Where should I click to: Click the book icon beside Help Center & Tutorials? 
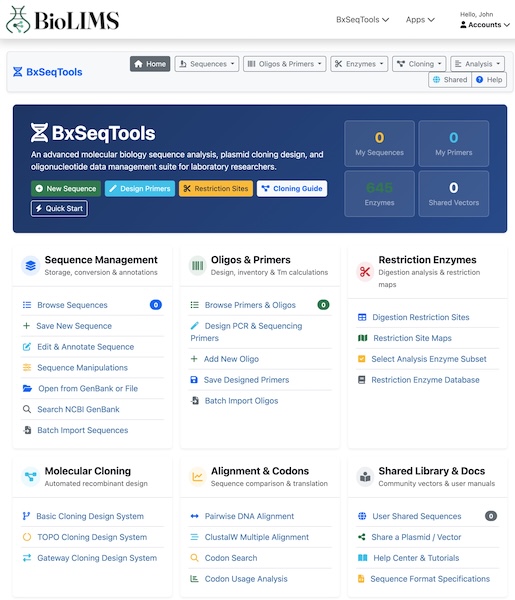click(x=362, y=558)
